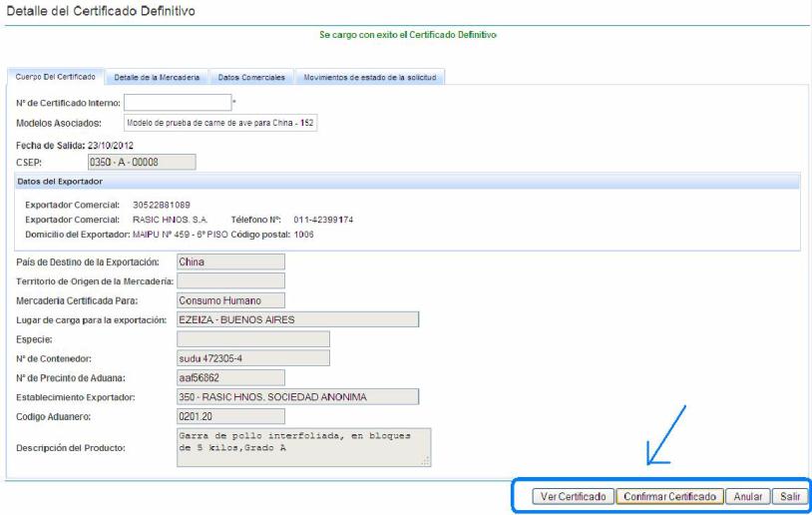Image resolution: width=812 pixels, height=515 pixels.
Task: Click the Descripción del Producto text area
Action: (x=304, y=448)
